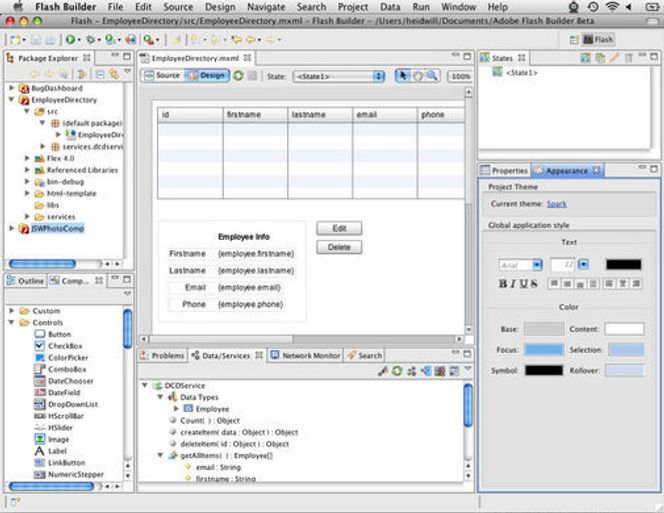
Task: Switch to Design view mode
Action: [x=207, y=75]
